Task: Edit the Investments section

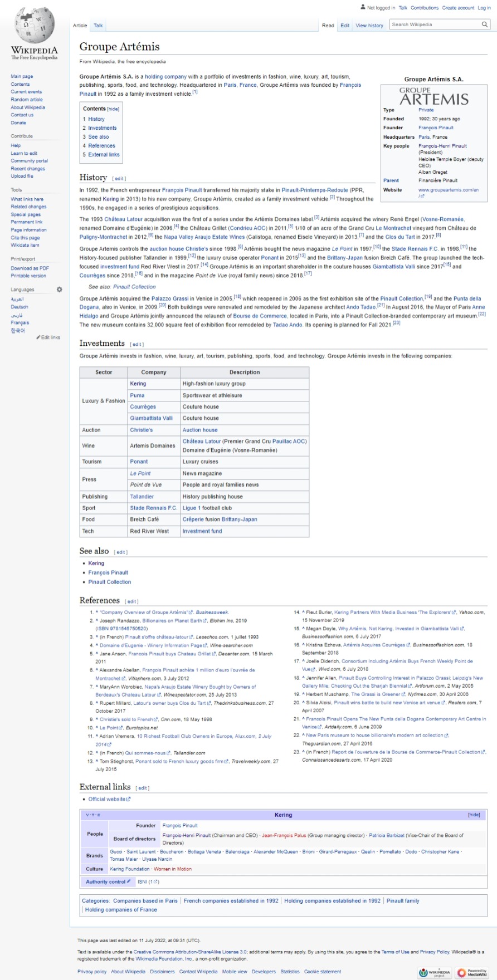Action: click(x=137, y=345)
